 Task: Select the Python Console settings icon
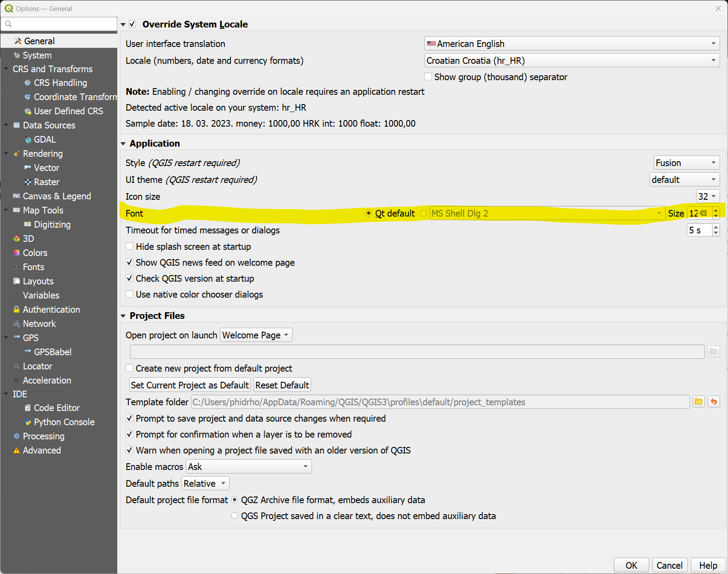click(x=28, y=422)
